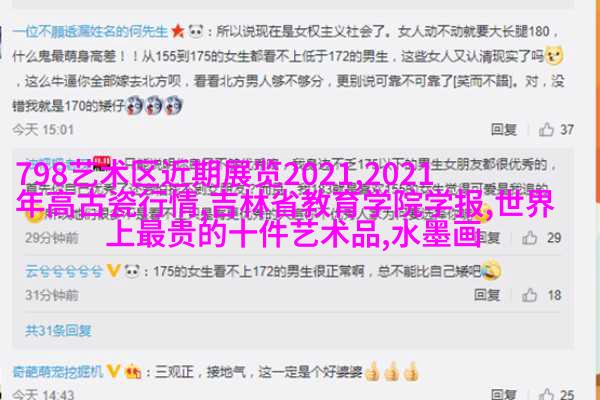Click the 今天 15:01 timestamp

43,130
